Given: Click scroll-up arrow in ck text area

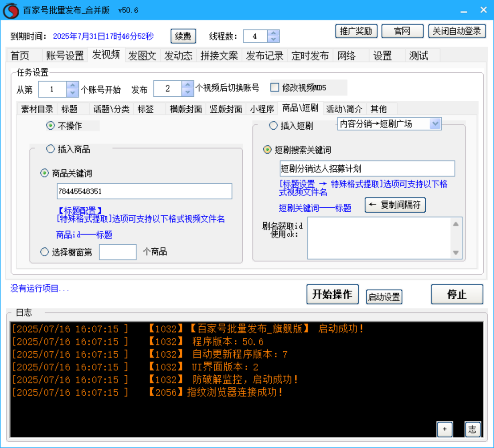Looking at the screenshot, I should (x=456, y=224).
